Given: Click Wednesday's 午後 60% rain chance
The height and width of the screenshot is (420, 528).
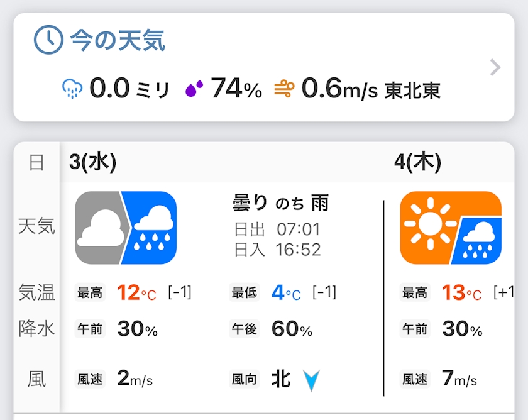Looking at the screenshot, I should (x=291, y=329).
